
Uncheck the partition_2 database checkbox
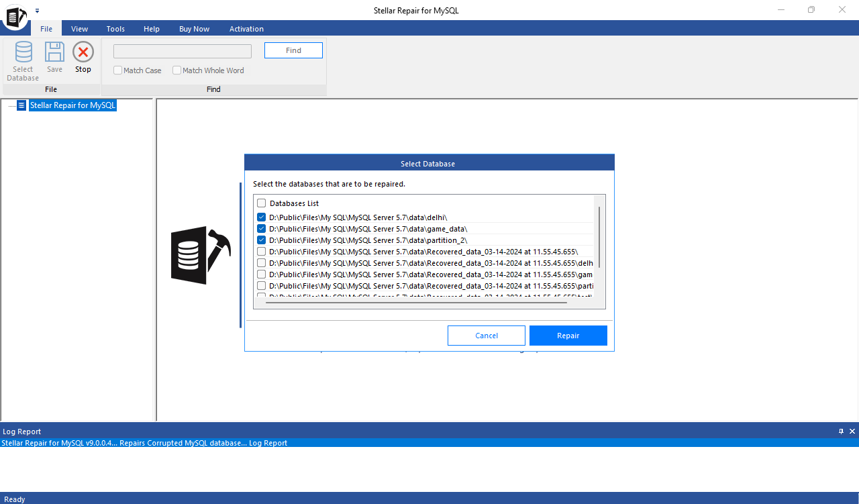coord(262,240)
